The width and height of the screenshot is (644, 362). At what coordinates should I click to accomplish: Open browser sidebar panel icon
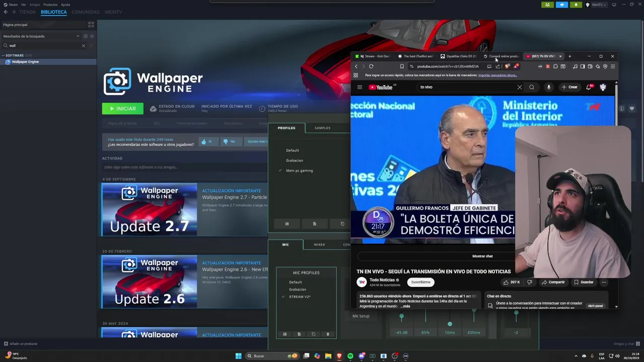[x=582, y=66]
